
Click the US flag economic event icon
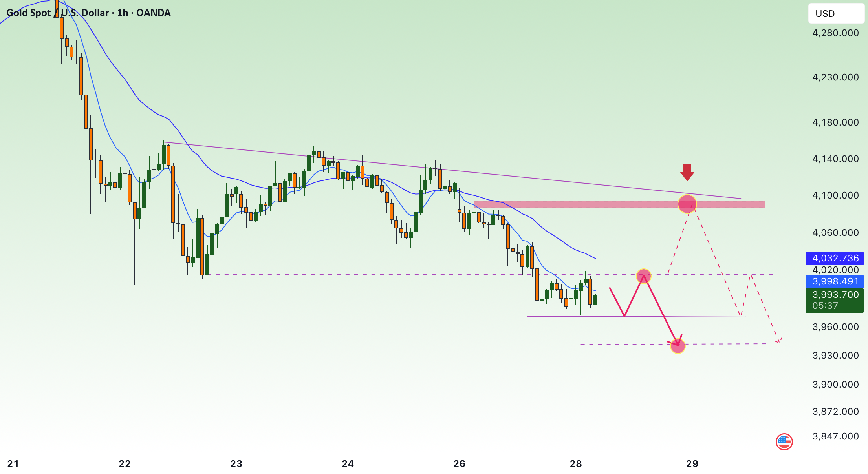784,442
